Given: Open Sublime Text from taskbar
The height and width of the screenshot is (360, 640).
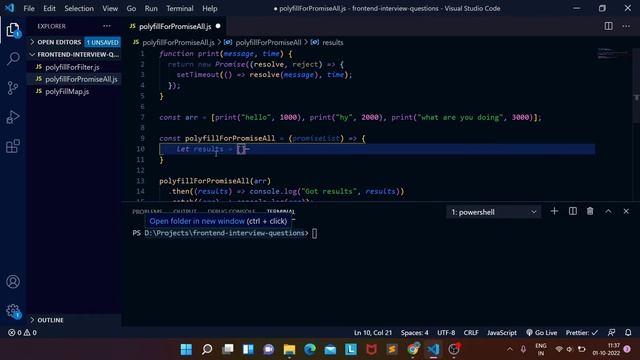Looking at the screenshot, I should [392, 349].
